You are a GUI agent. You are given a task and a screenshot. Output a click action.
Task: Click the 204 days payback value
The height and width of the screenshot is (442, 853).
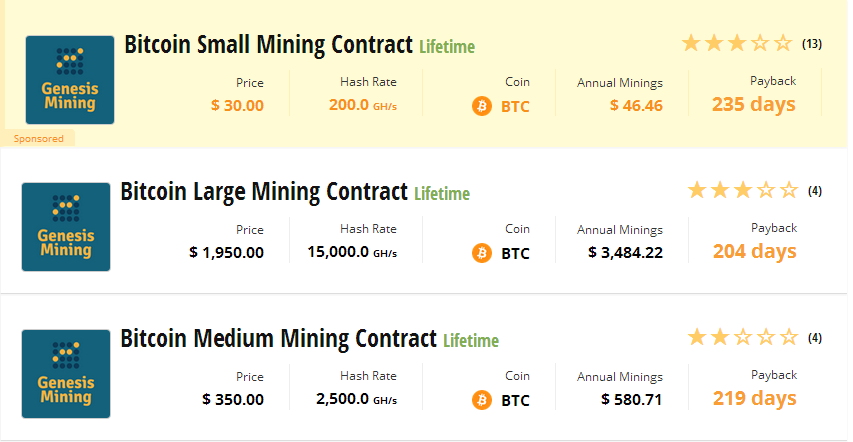coord(755,251)
